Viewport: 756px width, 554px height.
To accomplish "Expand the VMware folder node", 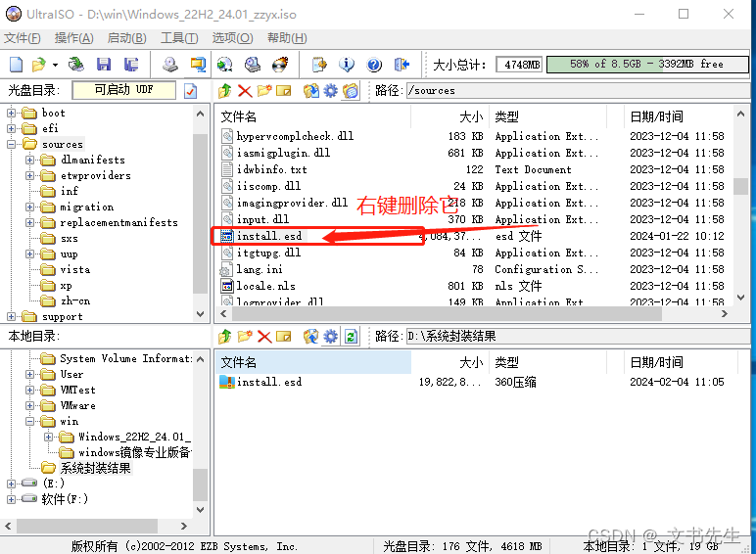I will pos(30,405).
